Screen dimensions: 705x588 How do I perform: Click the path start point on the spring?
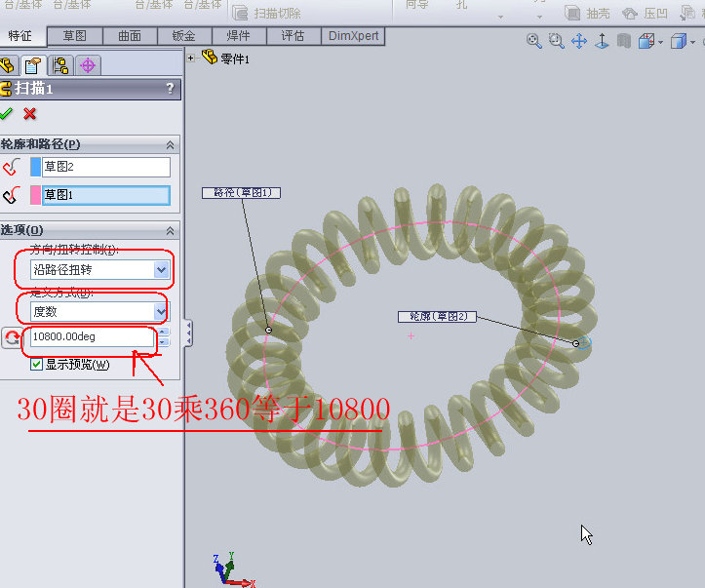click(x=268, y=330)
